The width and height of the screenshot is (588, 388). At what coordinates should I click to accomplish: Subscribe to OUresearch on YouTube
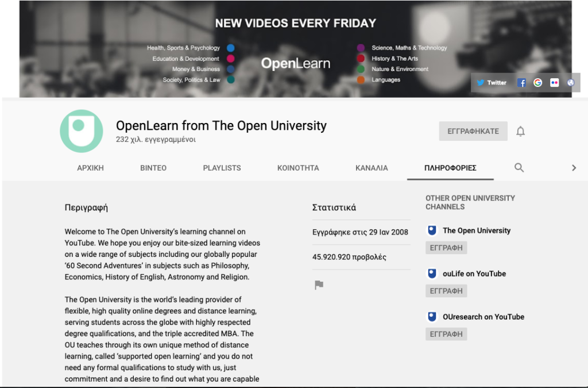coord(446,334)
